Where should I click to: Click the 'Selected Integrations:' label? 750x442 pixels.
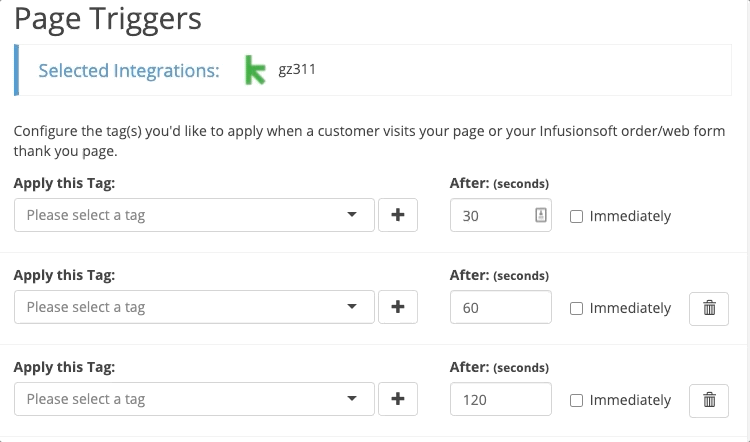129,71
